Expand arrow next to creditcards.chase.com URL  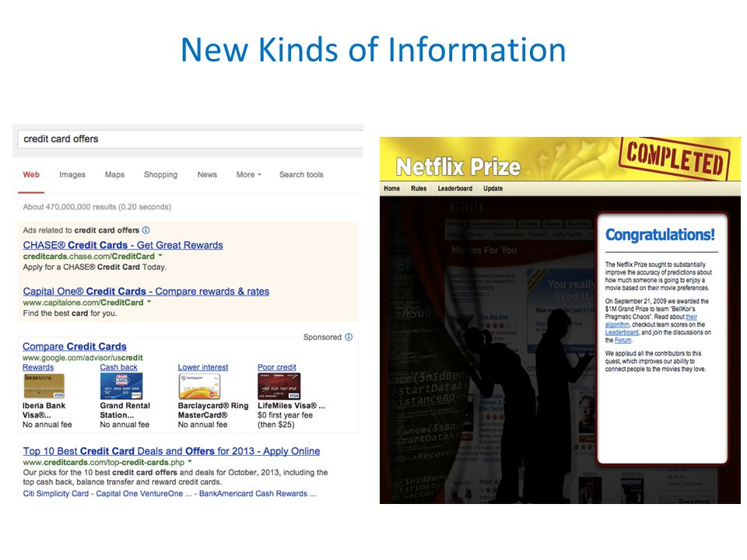pyautogui.click(x=160, y=256)
